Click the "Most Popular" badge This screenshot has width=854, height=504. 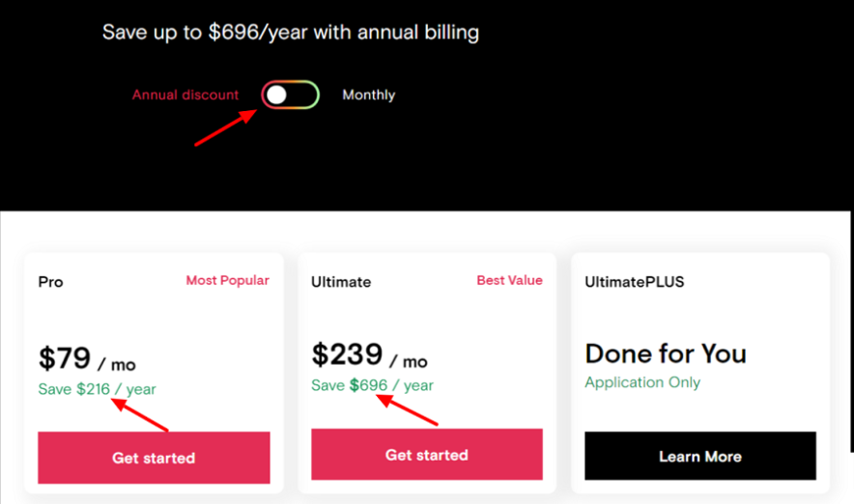click(227, 281)
